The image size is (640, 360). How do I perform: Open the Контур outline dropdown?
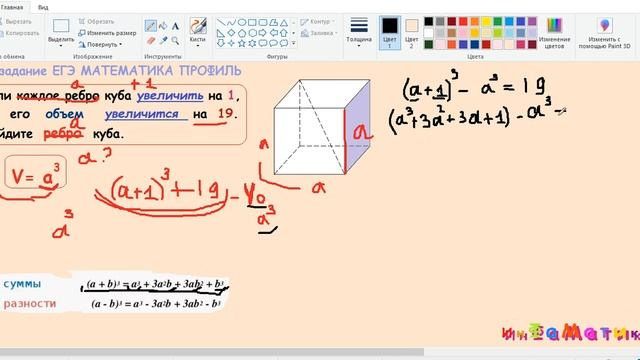(x=318, y=22)
